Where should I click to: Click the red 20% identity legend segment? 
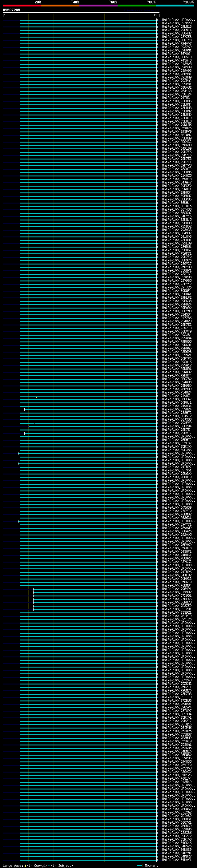[x=22, y=6]
